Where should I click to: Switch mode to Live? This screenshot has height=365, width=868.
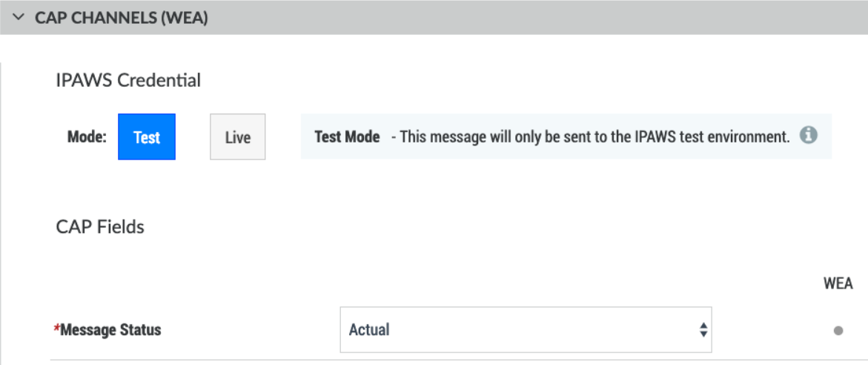[237, 137]
